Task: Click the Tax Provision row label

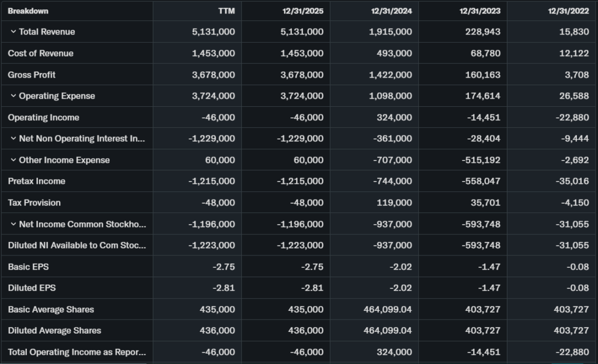Action: click(x=34, y=203)
